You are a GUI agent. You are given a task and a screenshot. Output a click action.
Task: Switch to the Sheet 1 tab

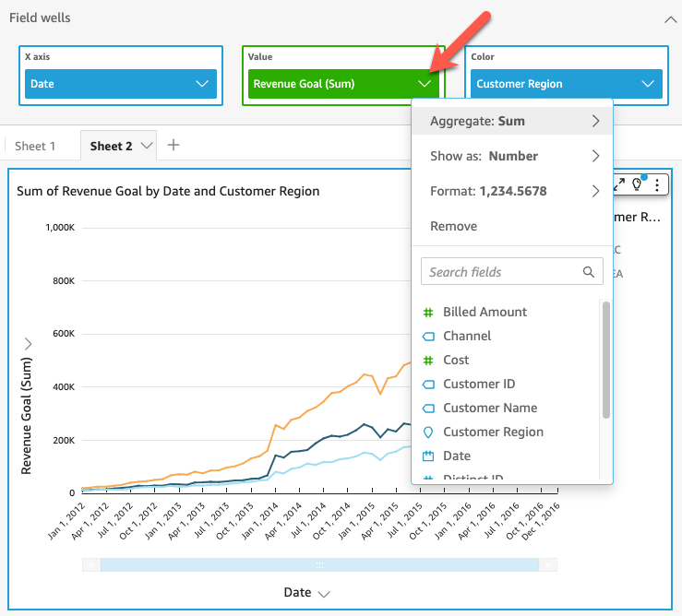pyautogui.click(x=35, y=146)
